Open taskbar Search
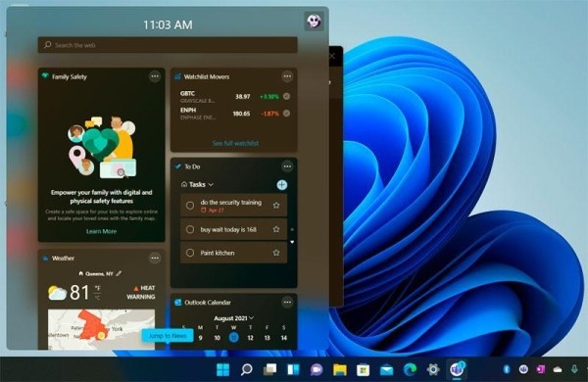Screen dimensions: 588x382 [x=246, y=369]
